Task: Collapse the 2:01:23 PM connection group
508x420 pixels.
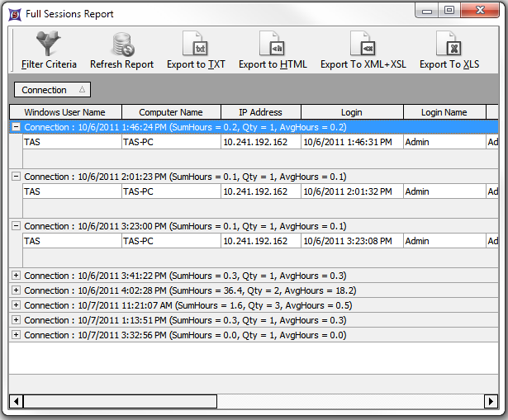Action: (16, 177)
